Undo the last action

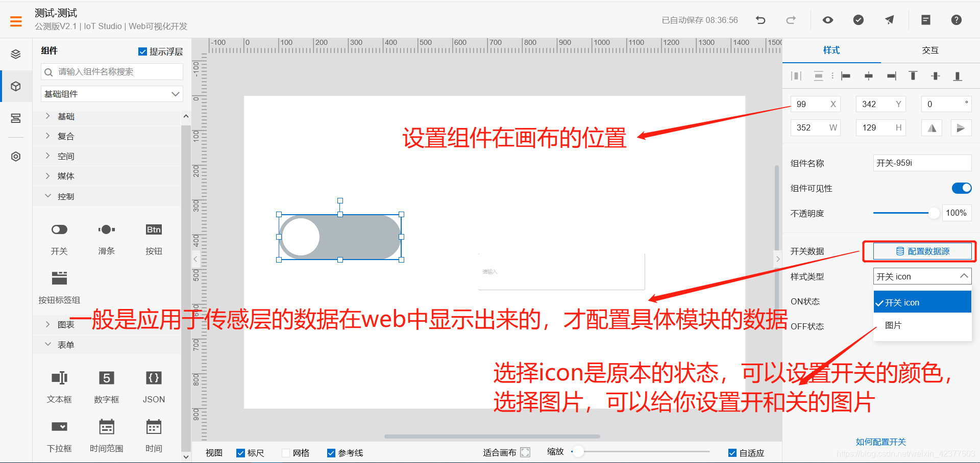click(761, 20)
